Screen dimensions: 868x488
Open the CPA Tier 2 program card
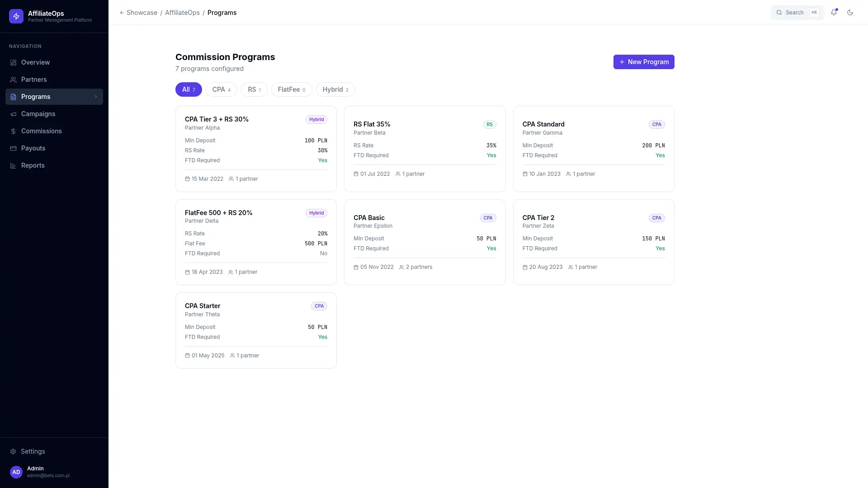tap(594, 242)
